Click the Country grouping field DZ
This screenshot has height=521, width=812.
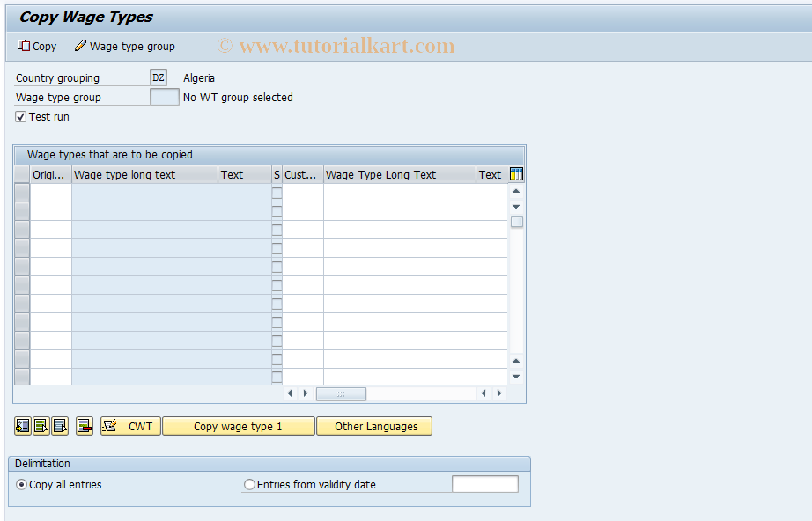[x=159, y=77]
